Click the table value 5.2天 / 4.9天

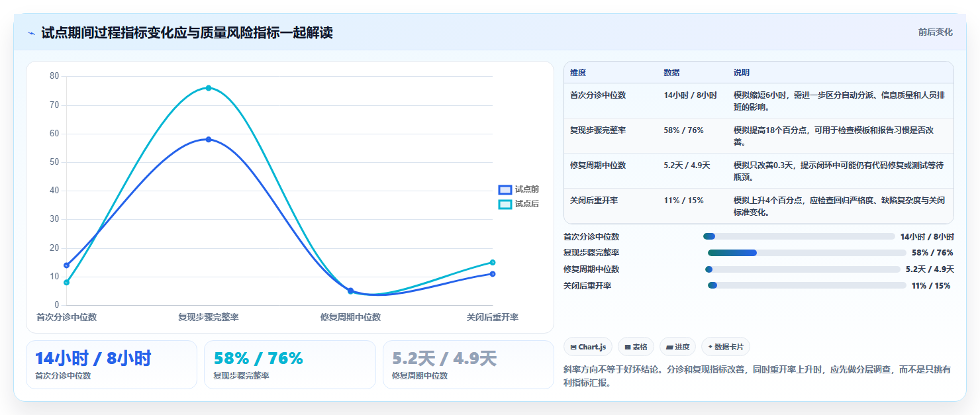[687, 165]
